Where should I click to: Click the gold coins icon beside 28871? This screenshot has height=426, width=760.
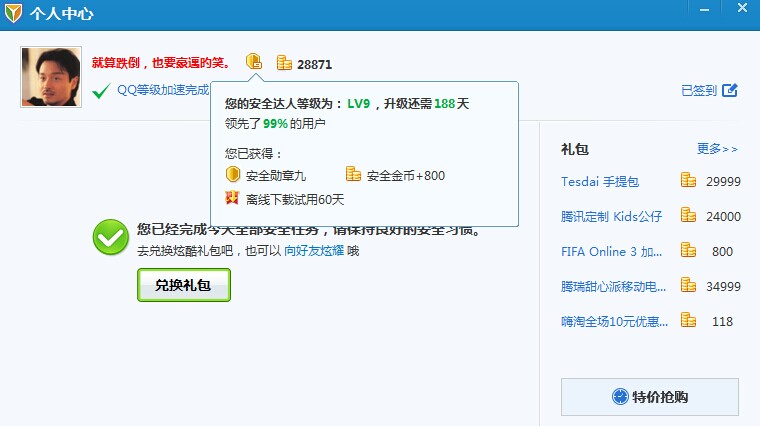(285, 63)
